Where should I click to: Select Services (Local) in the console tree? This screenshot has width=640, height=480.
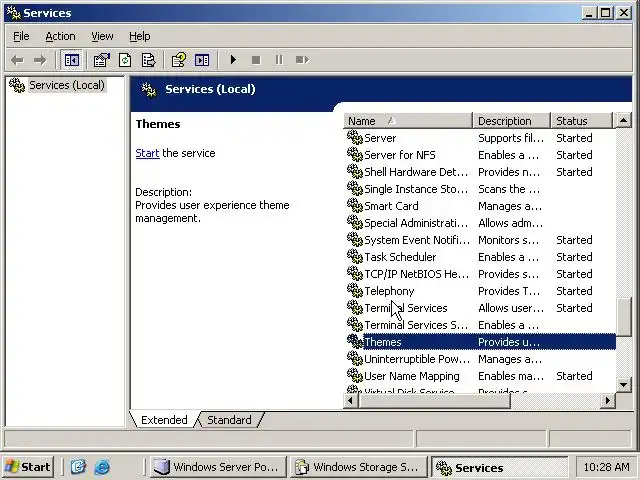pos(67,85)
